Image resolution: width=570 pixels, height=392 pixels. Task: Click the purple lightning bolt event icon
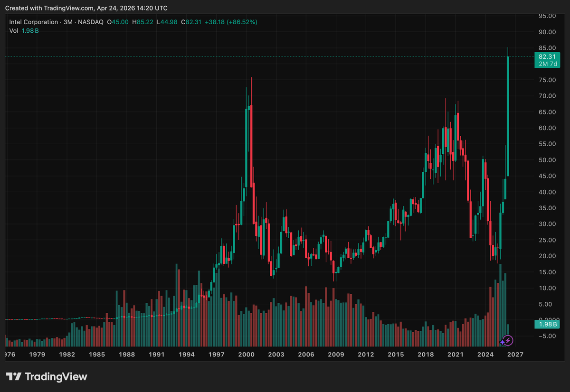[x=508, y=340]
